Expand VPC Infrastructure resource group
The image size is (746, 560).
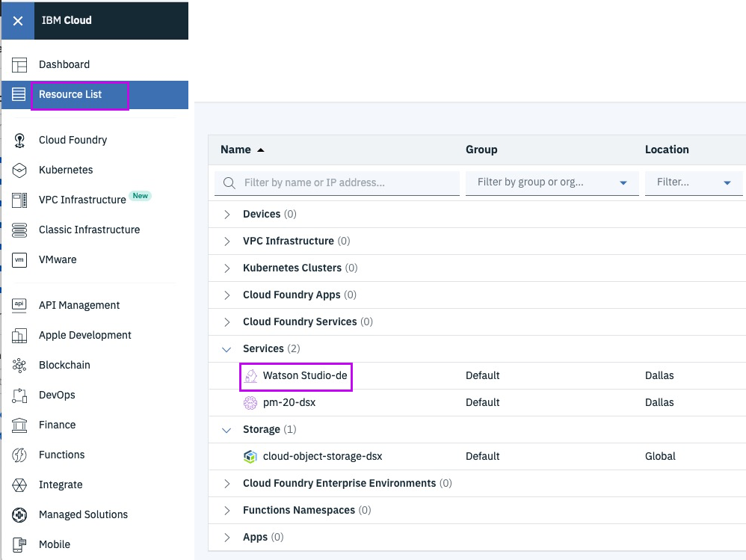[227, 241]
